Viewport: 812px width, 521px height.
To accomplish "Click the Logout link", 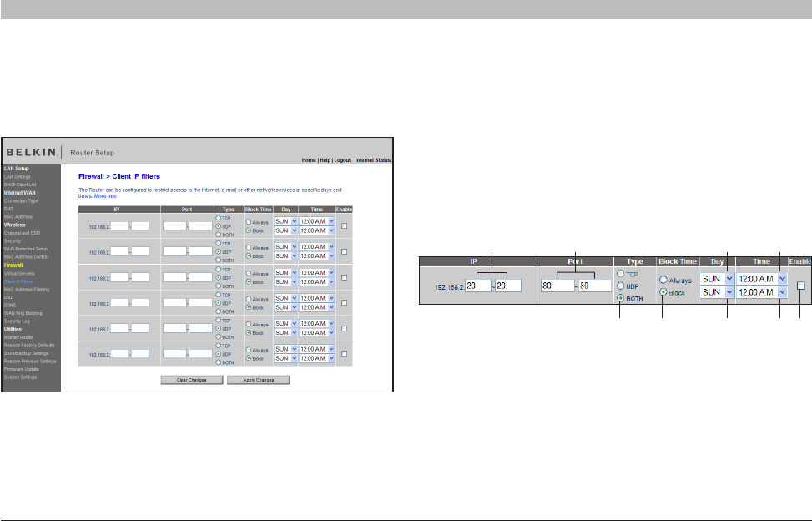I will click(x=342, y=160).
